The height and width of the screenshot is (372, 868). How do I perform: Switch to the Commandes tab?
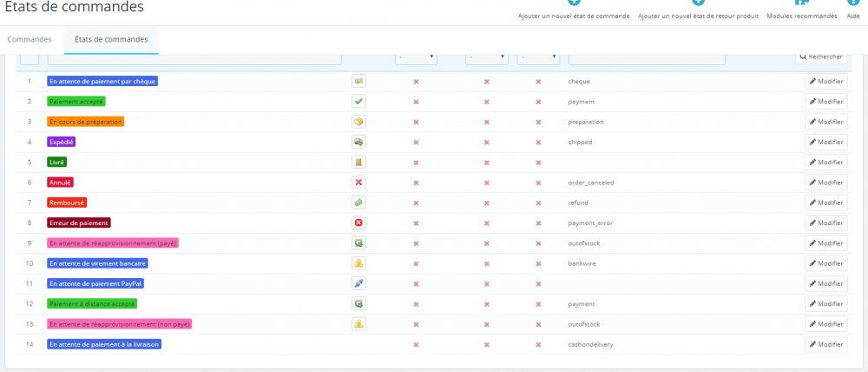point(30,40)
